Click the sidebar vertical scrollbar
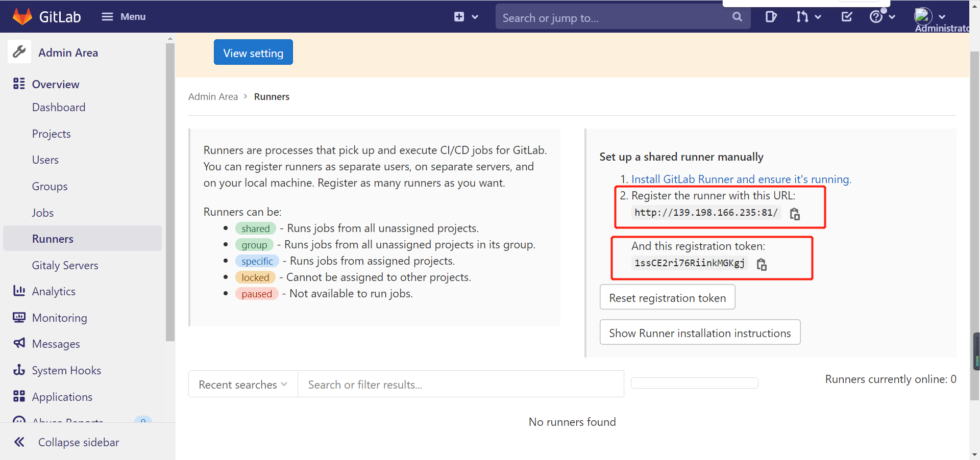Image resolution: width=980 pixels, height=460 pixels. tap(170, 192)
